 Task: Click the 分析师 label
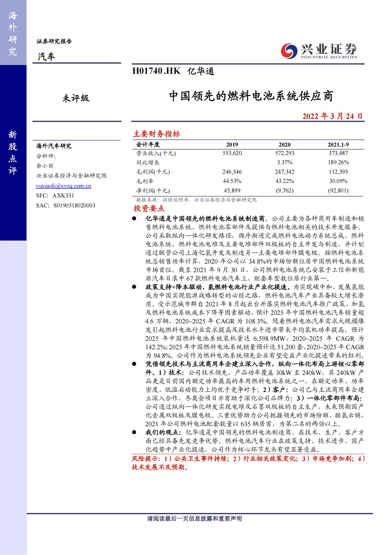point(46,156)
